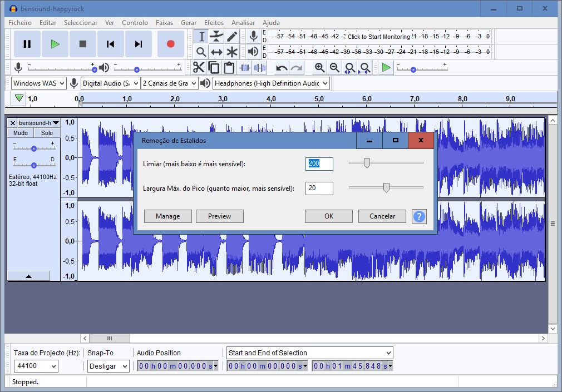562x392 pixels.
Task: Zoom out of the waveform
Action: point(334,67)
